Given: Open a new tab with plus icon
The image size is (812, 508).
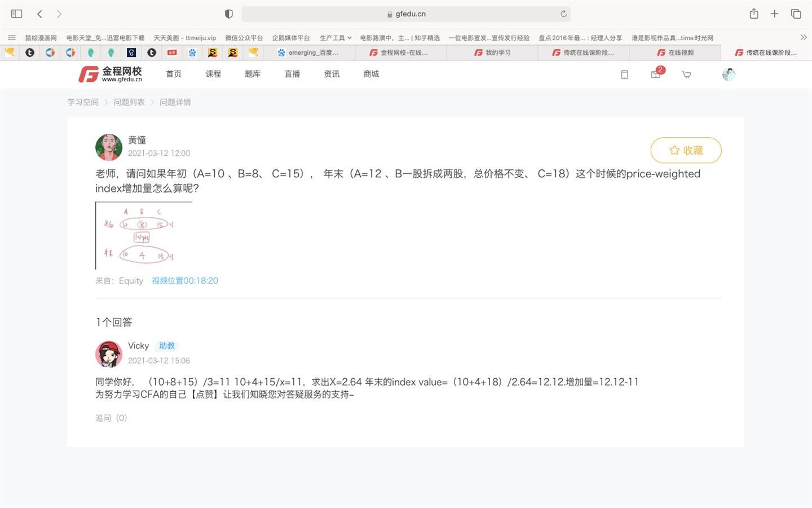Looking at the screenshot, I should click(x=774, y=14).
